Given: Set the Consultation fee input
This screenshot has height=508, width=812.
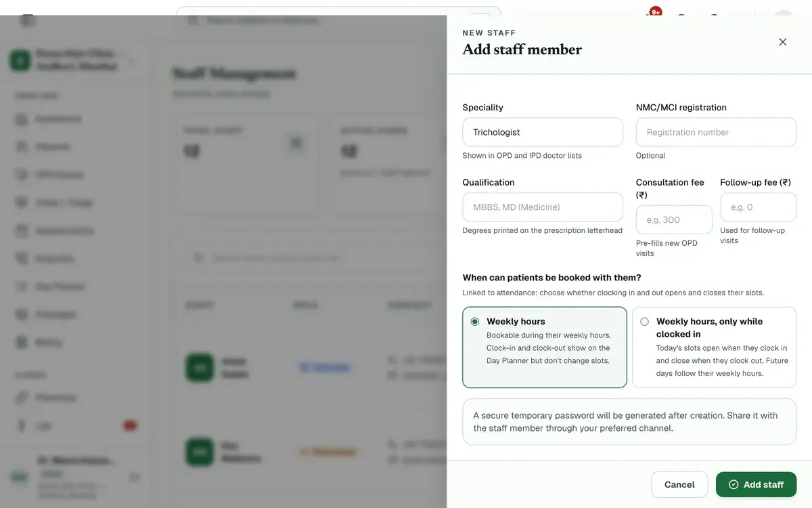Looking at the screenshot, I should click(x=674, y=220).
